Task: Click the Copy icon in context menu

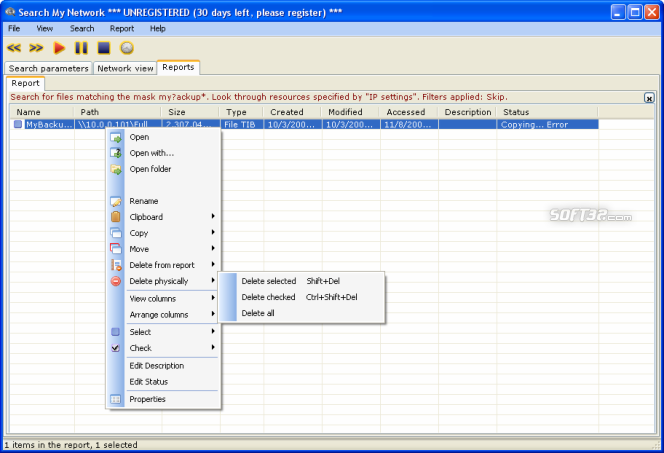Action: (116, 233)
